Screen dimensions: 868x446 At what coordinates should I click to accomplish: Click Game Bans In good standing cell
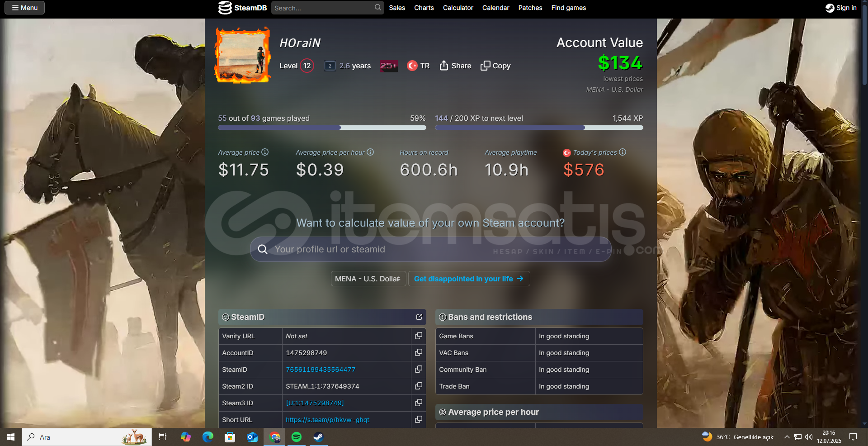[589, 336]
